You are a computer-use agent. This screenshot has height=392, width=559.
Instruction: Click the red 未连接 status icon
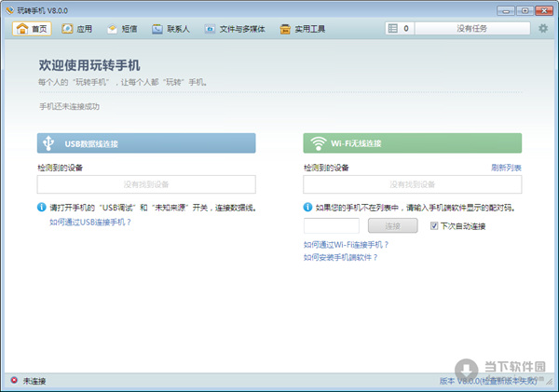click(13, 381)
